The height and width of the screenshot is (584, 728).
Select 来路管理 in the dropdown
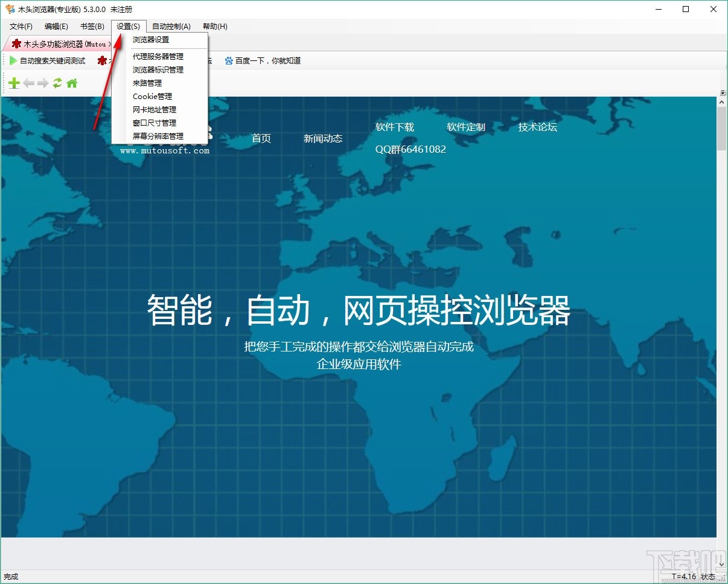tap(160, 83)
